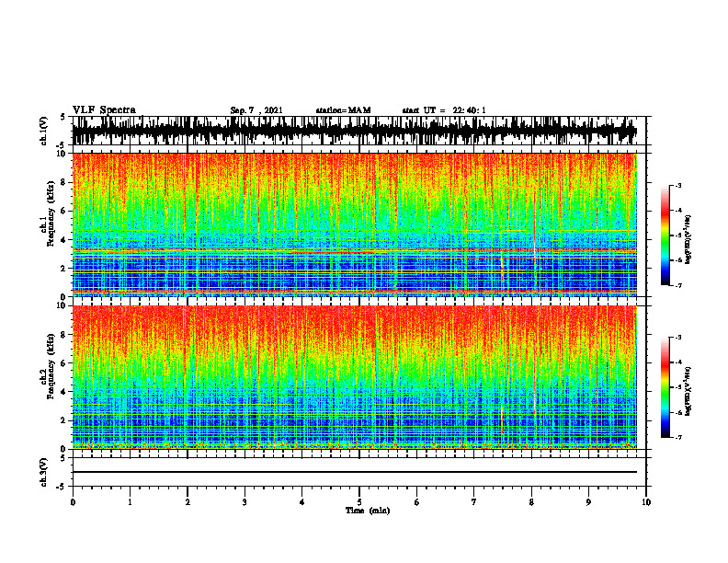Select the "start UT = 22:40: 1" text
The width and height of the screenshot is (728, 563).
click(x=444, y=110)
